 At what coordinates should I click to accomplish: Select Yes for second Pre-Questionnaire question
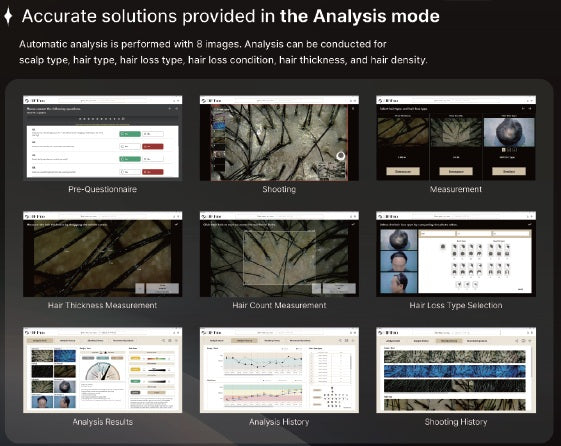pyautogui.click(x=130, y=146)
